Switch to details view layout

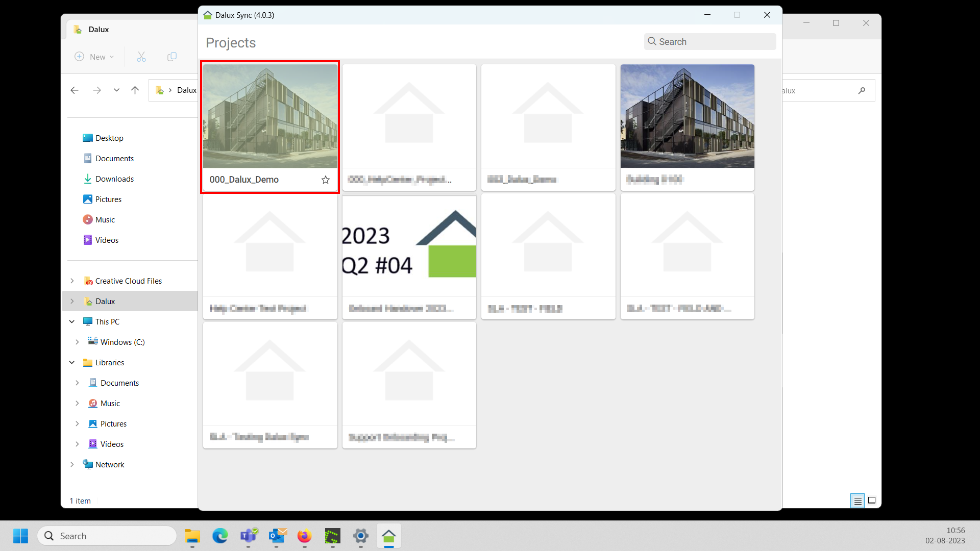857,501
